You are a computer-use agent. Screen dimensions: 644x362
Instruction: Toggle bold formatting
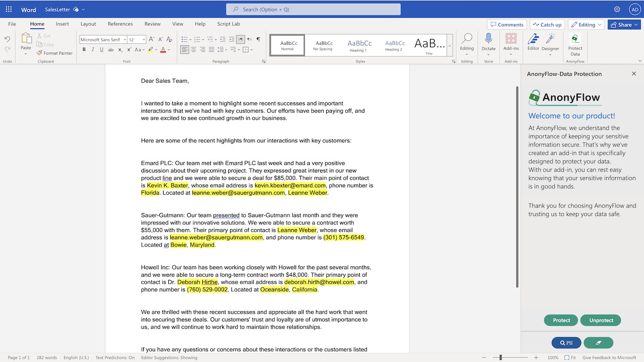point(84,49)
